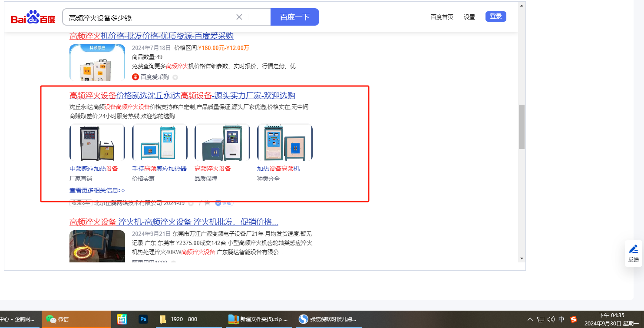This screenshot has width=644, height=328.
Task: Click the 科频感应 product thumbnail
Action: coord(97,63)
